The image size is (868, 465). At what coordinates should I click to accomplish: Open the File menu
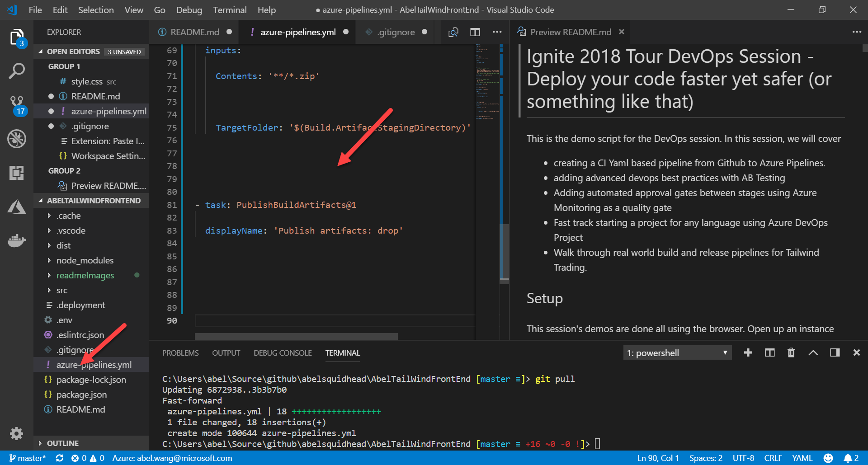click(35, 10)
